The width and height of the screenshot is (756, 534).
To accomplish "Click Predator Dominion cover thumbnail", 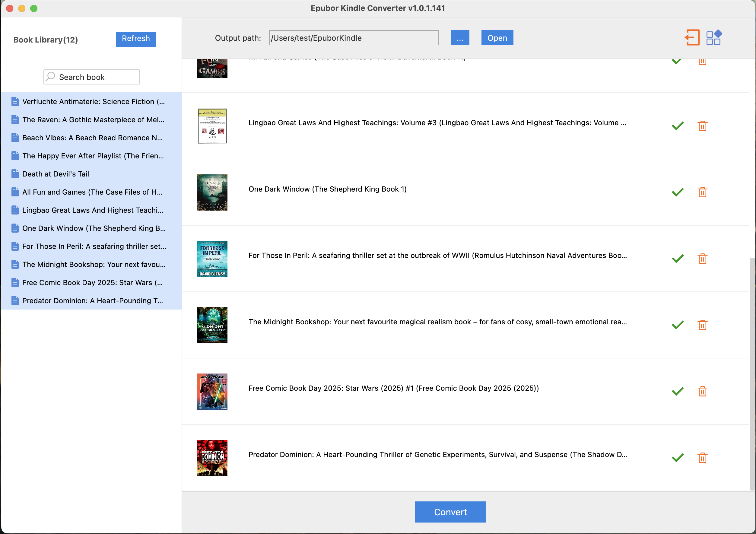I will 212,458.
